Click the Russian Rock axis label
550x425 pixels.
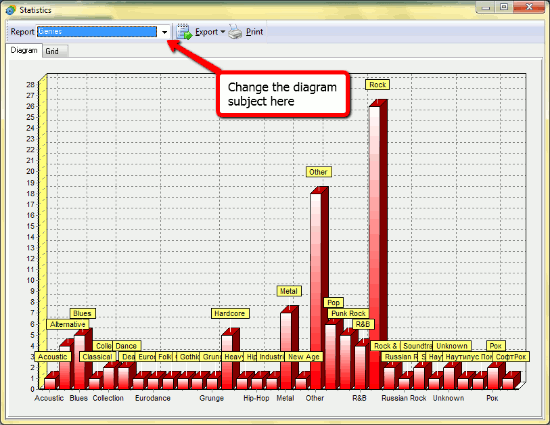404,398
